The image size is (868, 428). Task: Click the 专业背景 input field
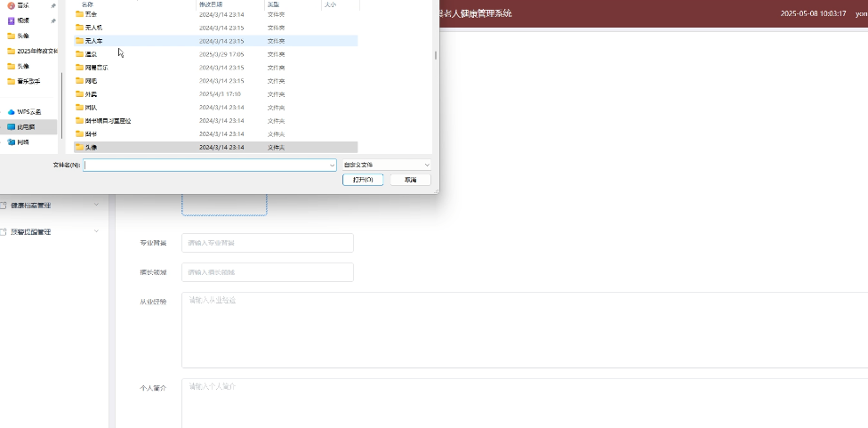(268, 243)
